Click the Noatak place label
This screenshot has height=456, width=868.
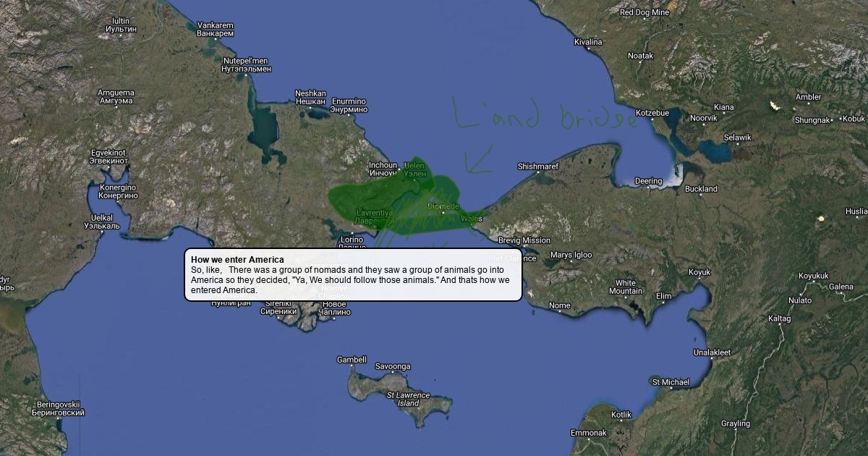640,56
